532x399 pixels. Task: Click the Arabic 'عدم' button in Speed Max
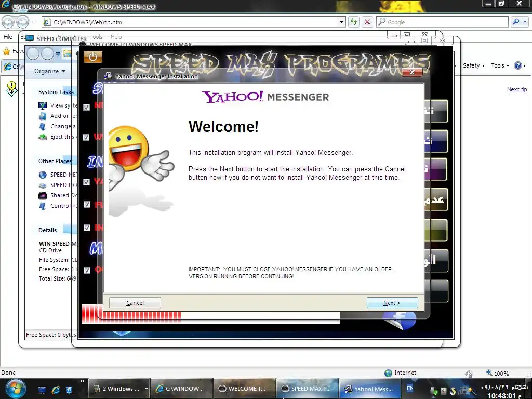[436, 200]
